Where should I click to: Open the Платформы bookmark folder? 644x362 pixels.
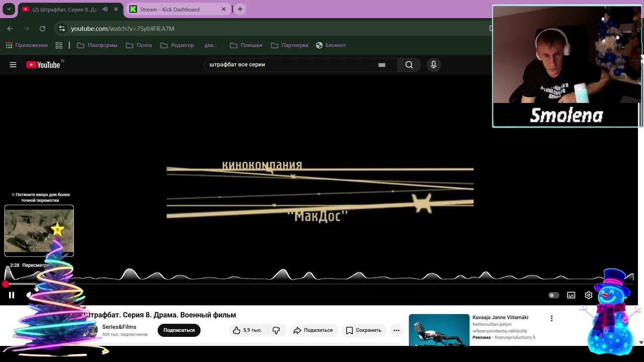(x=97, y=45)
